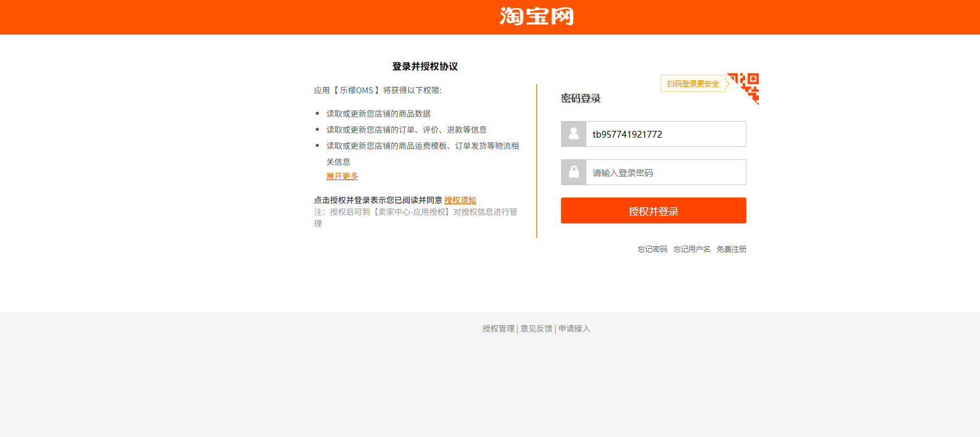Click the lock icon beside password field
The height and width of the screenshot is (437, 980).
click(x=573, y=172)
